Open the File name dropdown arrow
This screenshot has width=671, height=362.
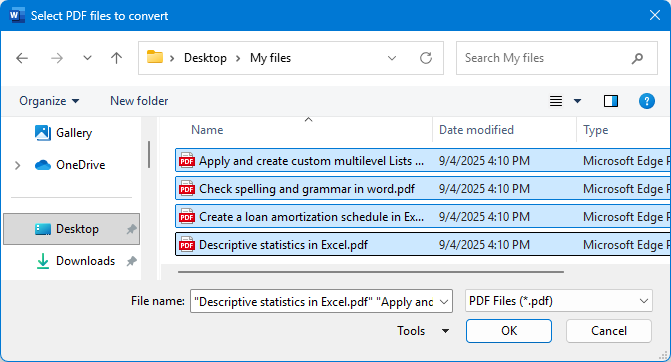coord(444,302)
